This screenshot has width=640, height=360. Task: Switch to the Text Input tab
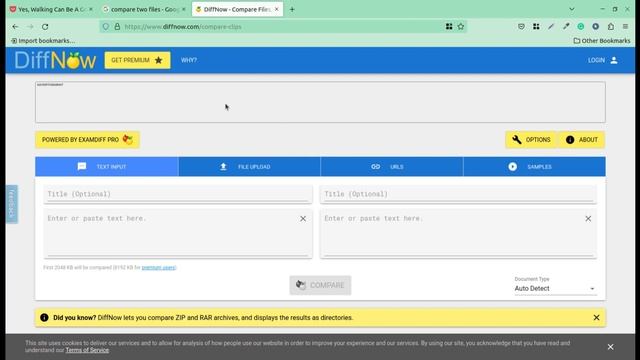click(x=107, y=167)
